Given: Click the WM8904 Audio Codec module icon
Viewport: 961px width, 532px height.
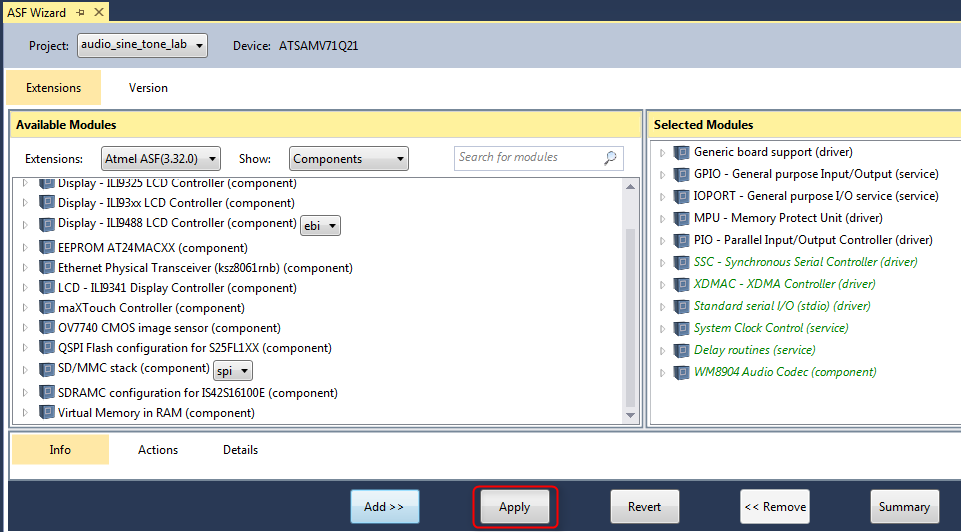Looking at the screenshot, I should [682, 372].
